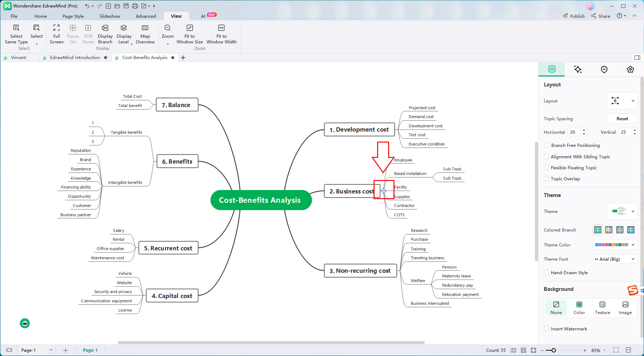Viewport: 644px width, 356px height.
Task: Open the Theme Font dropdown
Action: 615,259
